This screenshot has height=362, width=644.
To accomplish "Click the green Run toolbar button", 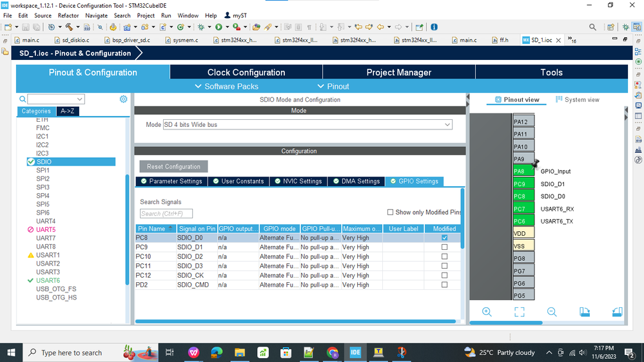I will point(219,27).
